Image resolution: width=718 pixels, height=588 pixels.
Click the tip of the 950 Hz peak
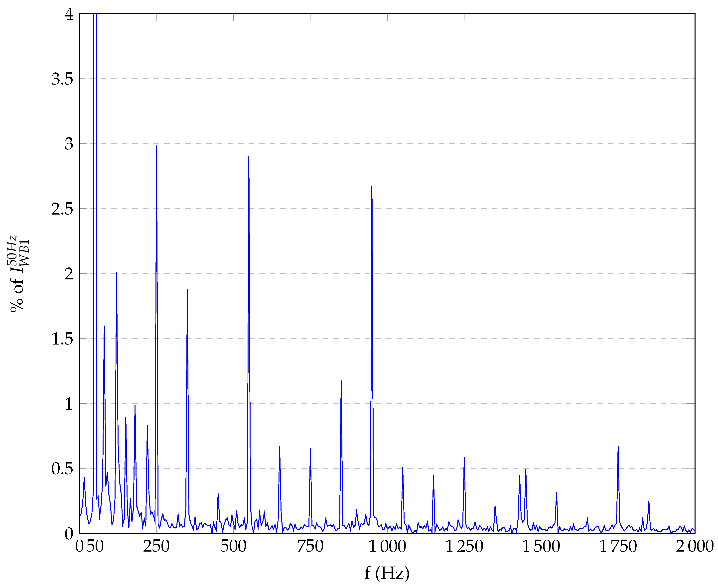pyautogui.click(x=372, y=186)
